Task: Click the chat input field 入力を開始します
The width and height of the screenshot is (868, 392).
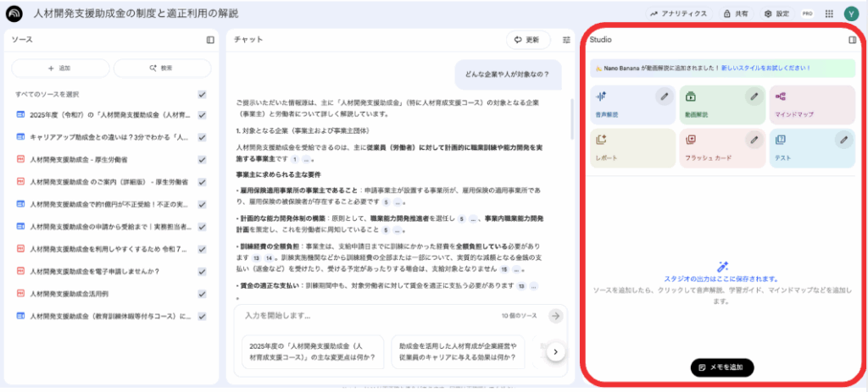Action: (x=364, y=316)
